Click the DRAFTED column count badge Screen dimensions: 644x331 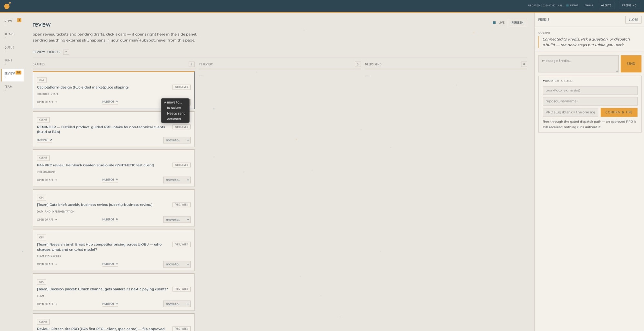[192, 64]
